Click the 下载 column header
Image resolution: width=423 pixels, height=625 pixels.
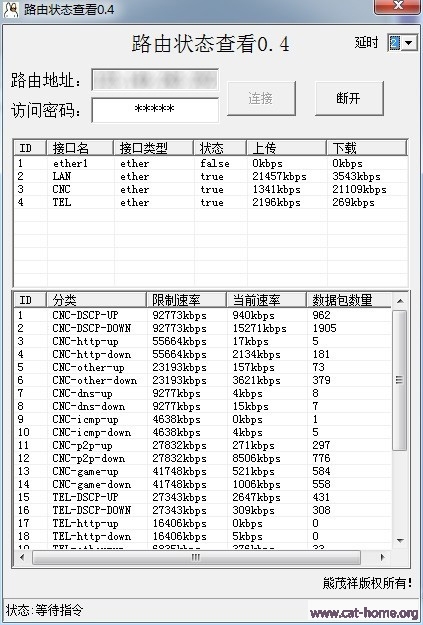(x=366, y=148)
